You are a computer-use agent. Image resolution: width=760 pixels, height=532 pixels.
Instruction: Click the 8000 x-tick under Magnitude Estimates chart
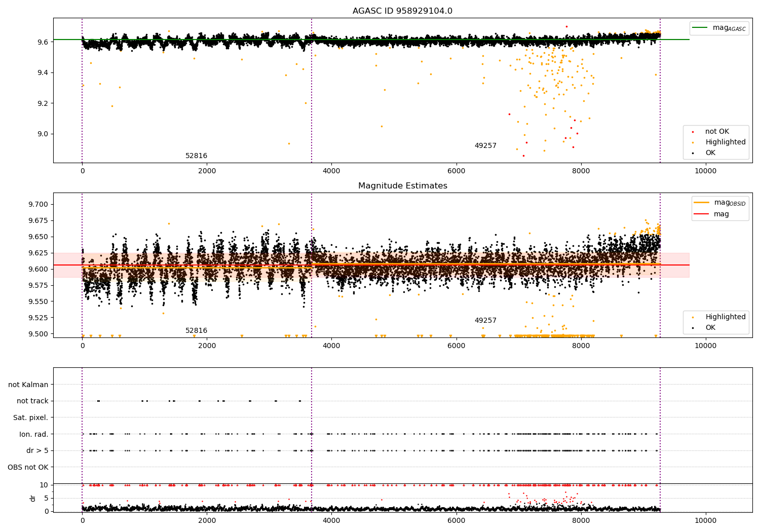pyautogui.click(x=581, y=346)
